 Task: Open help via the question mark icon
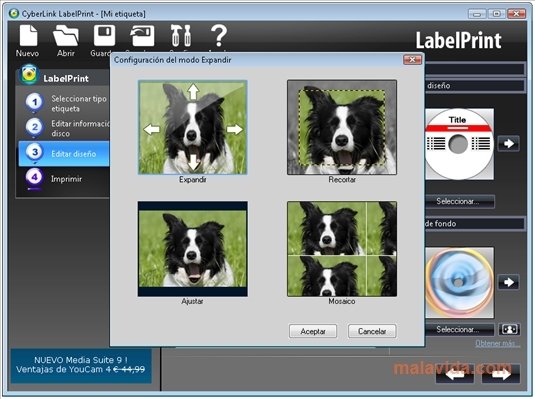point(218,35)
